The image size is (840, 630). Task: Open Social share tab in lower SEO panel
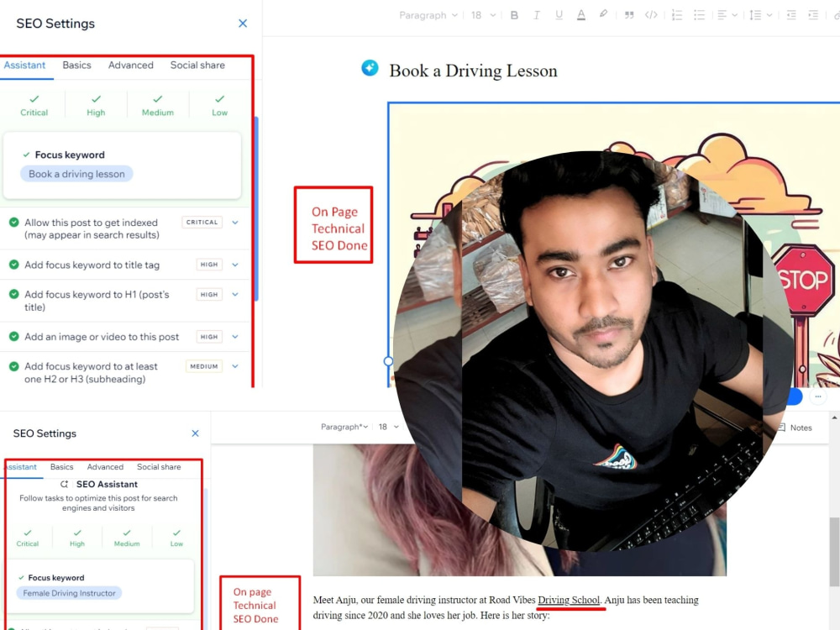159,466
